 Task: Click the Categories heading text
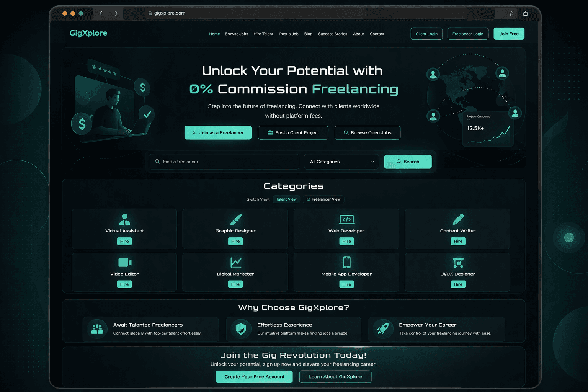294,186
